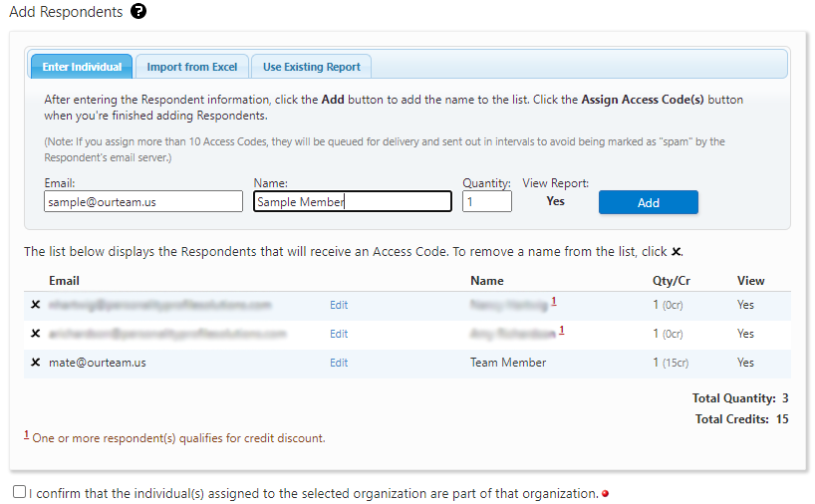815x504 pixels.
Task: Focus the Quantity input box
Action: [487, 201]
